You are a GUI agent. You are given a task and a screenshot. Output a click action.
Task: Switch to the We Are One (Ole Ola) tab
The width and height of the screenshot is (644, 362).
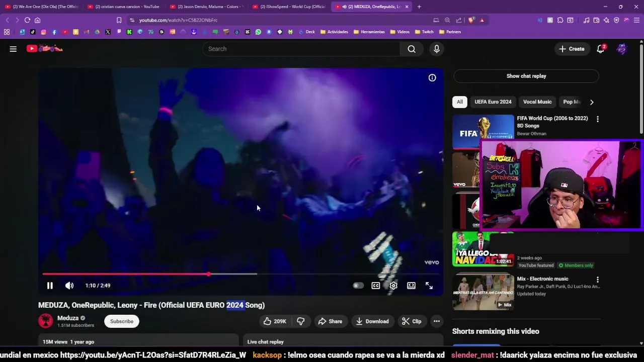click(41, 7)
